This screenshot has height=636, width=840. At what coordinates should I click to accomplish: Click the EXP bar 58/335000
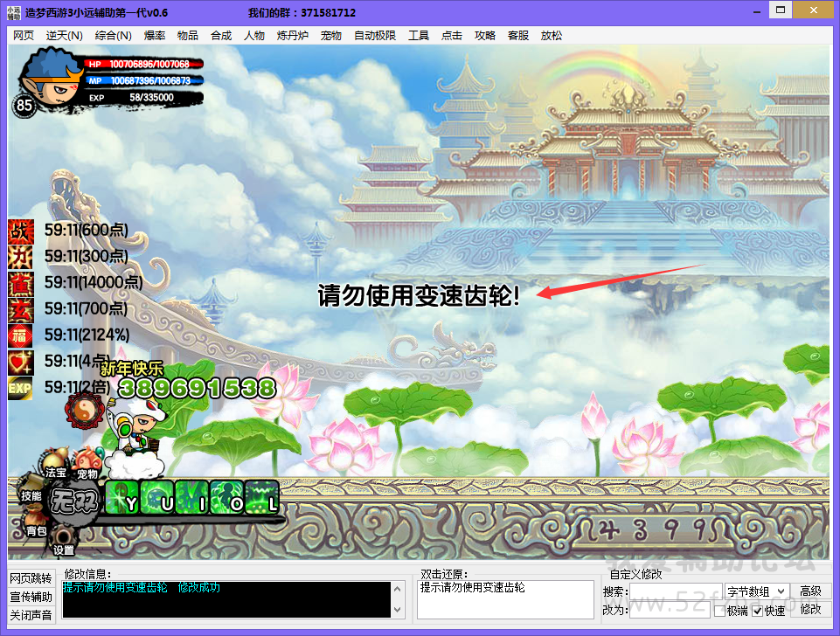[x=151, y=98]
